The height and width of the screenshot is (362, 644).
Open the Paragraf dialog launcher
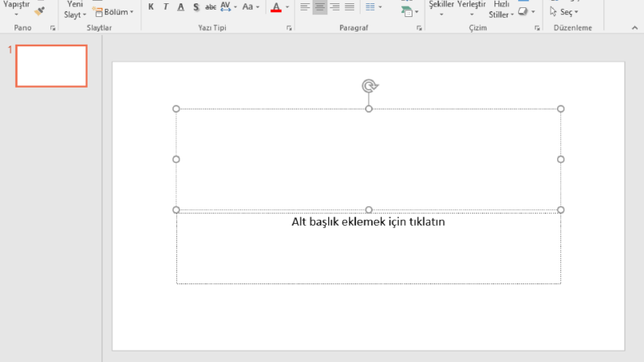[419, 28]
